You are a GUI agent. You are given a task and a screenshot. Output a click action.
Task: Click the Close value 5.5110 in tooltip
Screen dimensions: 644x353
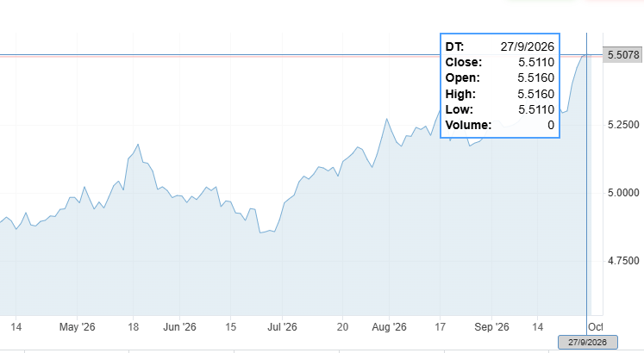[536, 62]
